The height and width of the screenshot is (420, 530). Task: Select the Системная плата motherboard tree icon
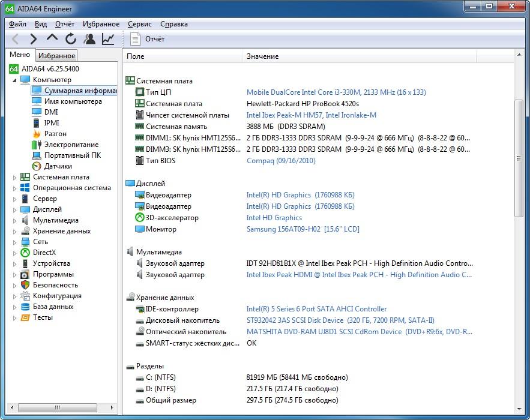(25, 177)
